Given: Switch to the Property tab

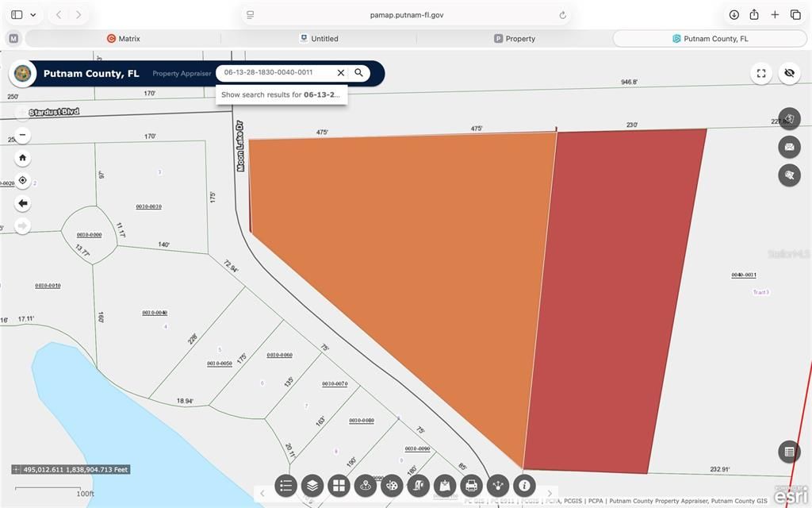Looking at the screenshot, I should [x=514, y=38].
